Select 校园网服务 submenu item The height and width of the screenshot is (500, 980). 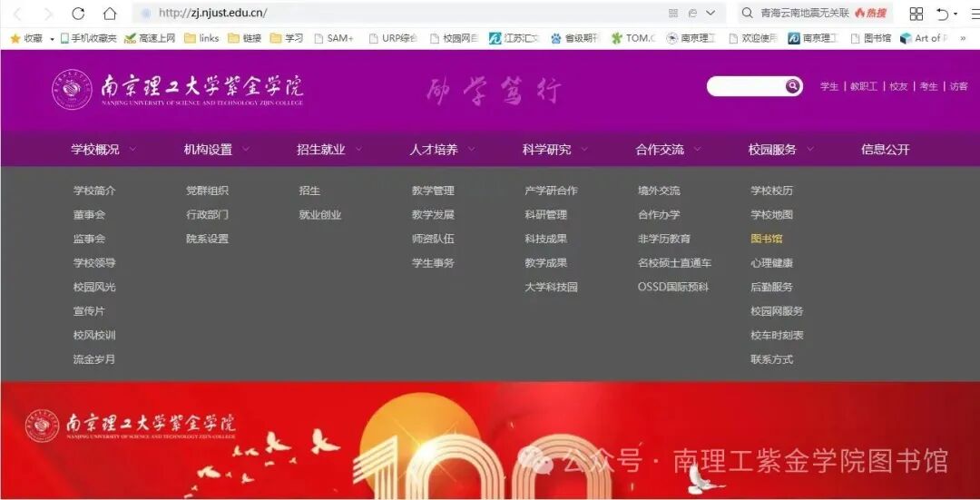coord(777,311)
